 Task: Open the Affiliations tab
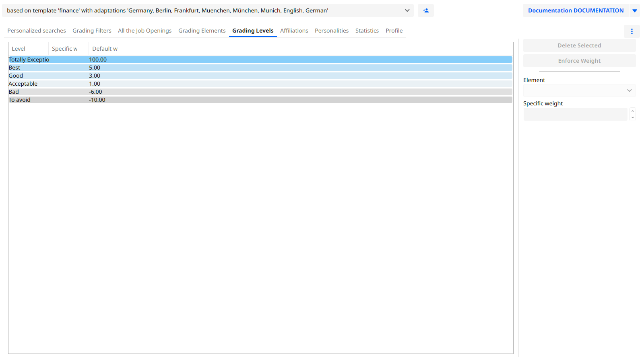click(x=294, y=31)
